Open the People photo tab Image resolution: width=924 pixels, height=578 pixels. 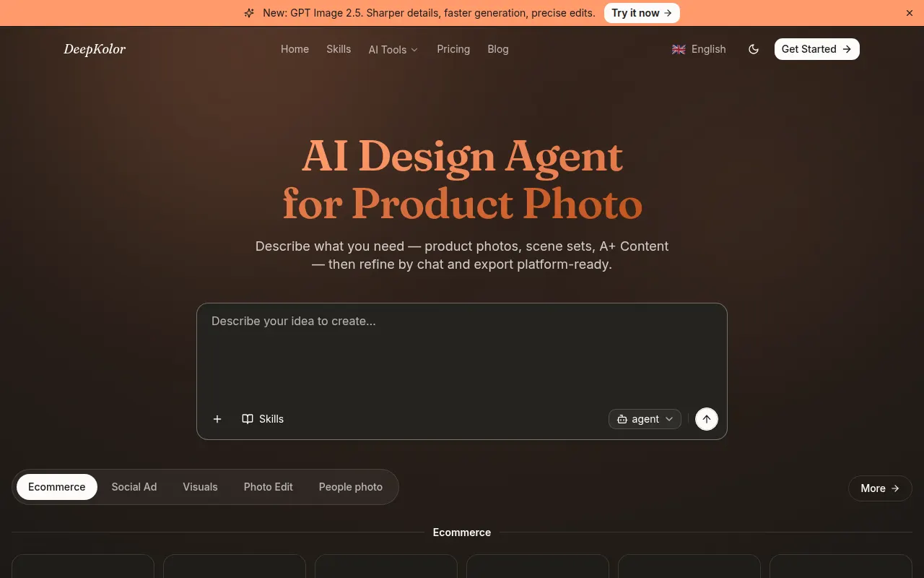point(351,487)
